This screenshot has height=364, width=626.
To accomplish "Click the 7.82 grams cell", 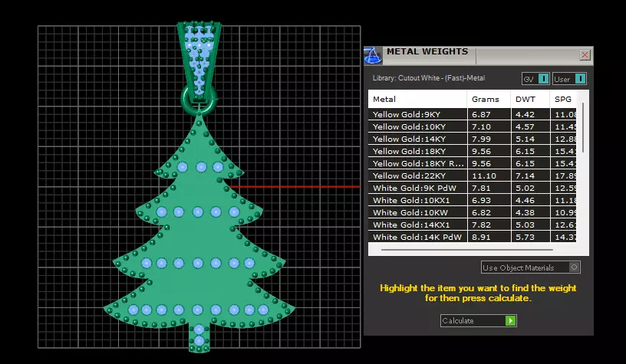I will [489, 225].
